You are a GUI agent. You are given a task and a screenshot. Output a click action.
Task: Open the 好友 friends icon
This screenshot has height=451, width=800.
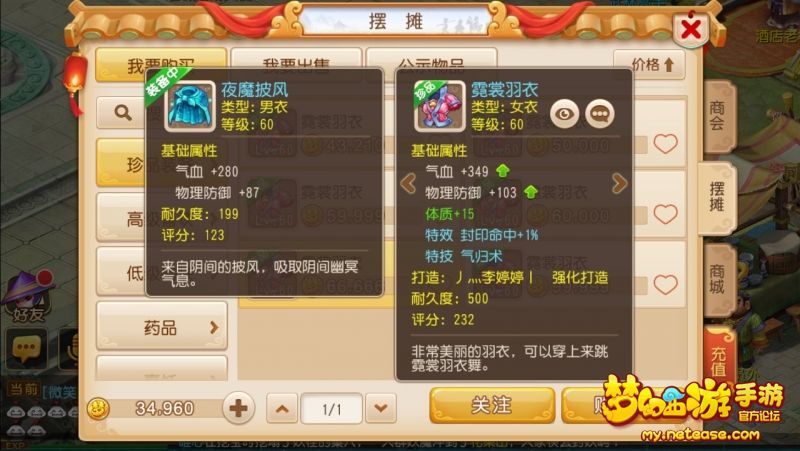(x=28, y=297)
